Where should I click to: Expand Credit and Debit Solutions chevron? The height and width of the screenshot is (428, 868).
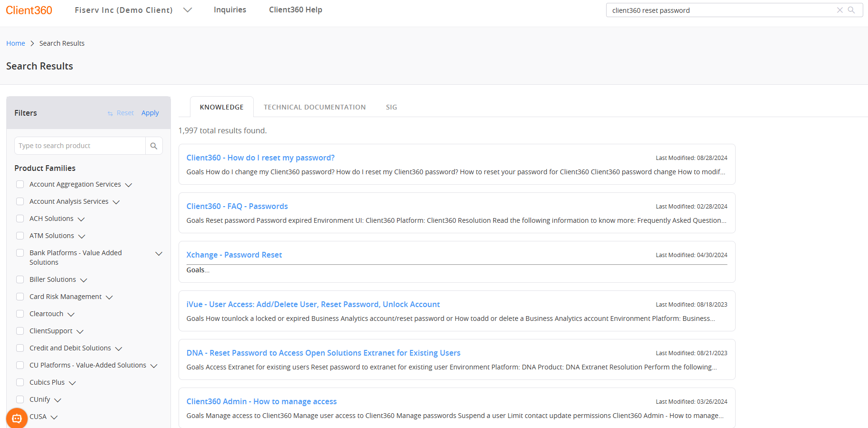119,348
